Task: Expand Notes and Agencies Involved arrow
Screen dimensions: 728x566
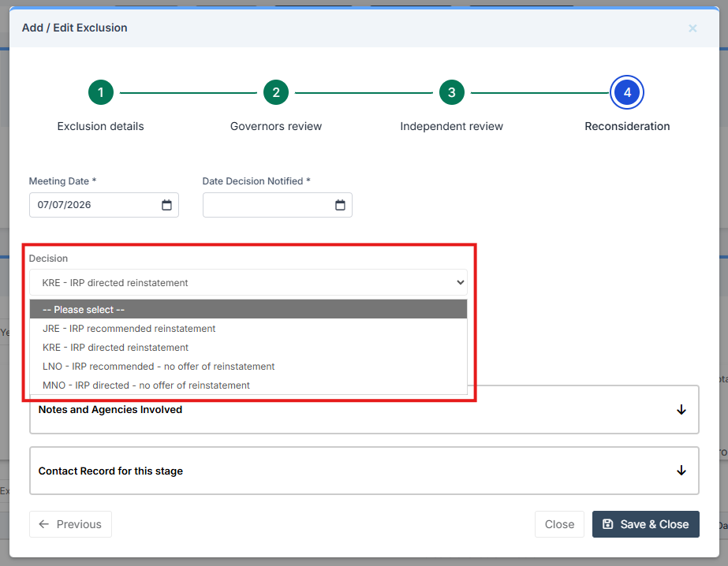Action: point(681,410)
